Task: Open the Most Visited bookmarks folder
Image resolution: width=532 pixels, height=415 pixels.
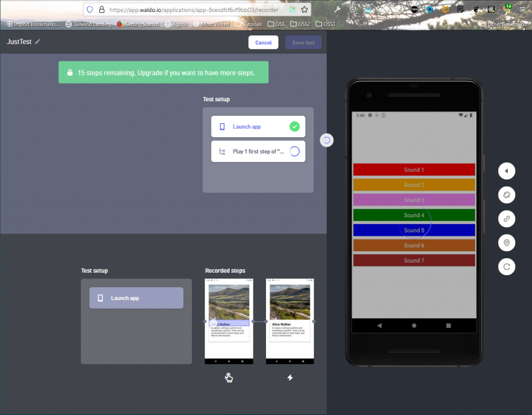Action: pyautogui.click(x=211, y=24)
